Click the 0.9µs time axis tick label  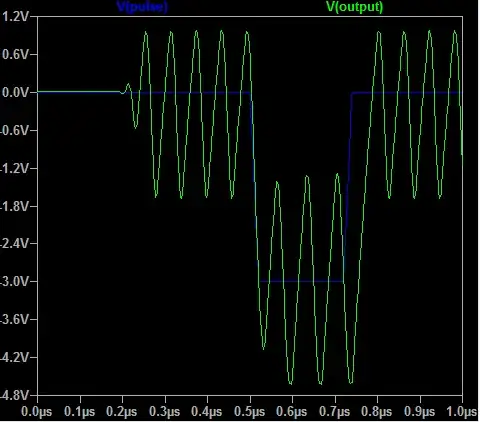coord(420,412)
